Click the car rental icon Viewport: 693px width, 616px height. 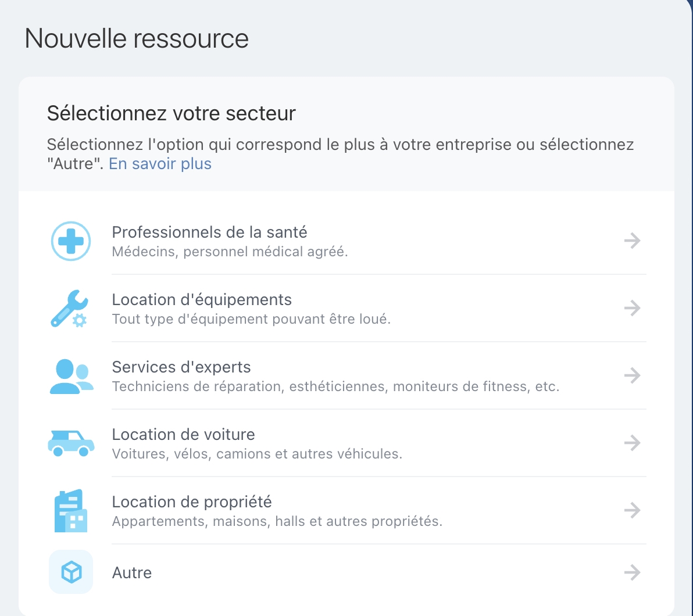coord(71,443)
